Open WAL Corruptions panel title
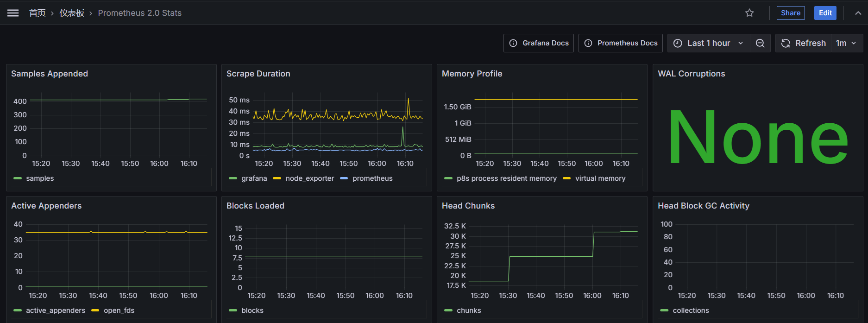868x323 pixels. (692, 74)
